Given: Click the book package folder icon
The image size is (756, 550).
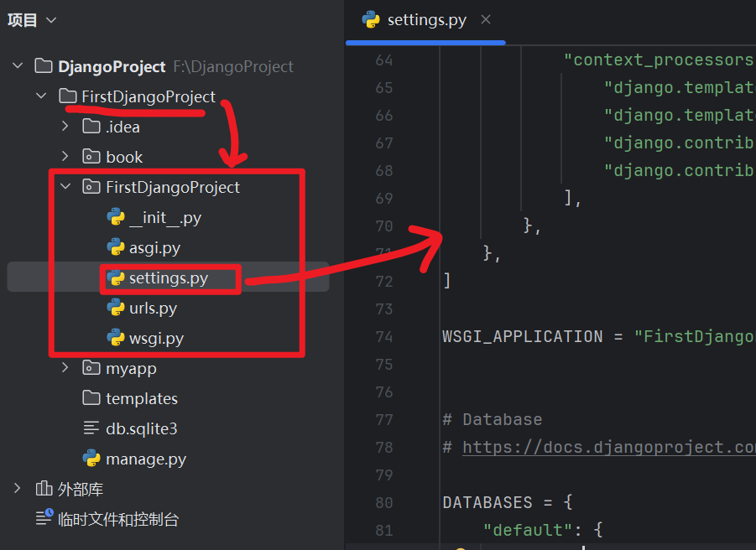Looking at the screenshot, I should pos(91,157).
